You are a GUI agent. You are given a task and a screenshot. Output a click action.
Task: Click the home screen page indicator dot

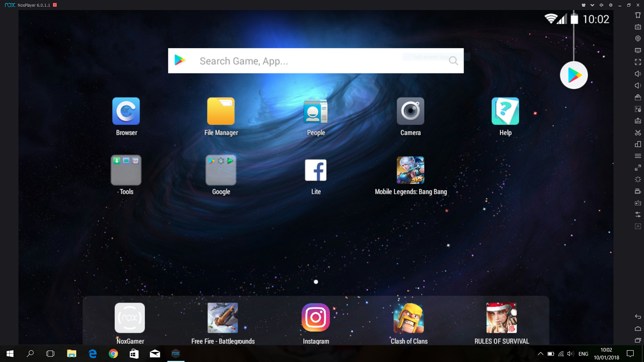click(x=316, y=282)
